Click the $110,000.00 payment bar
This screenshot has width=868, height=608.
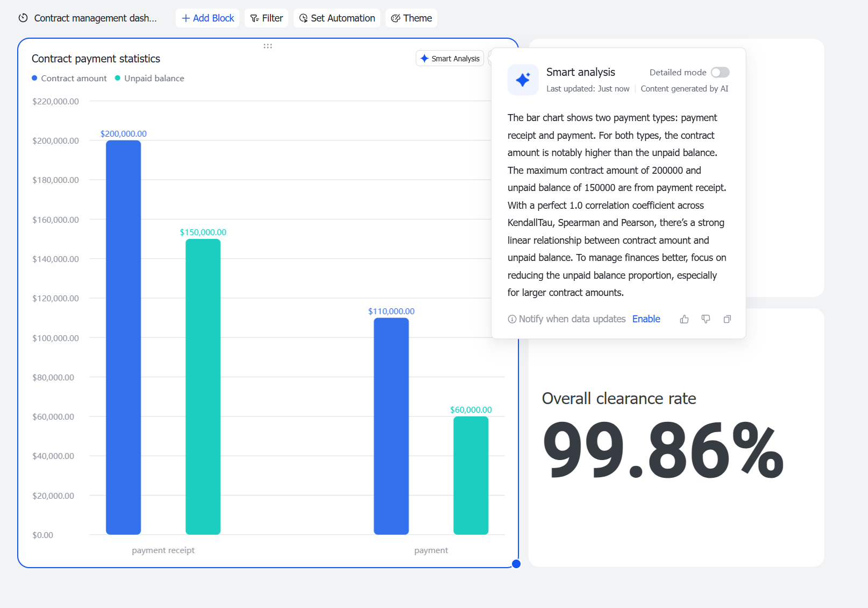pos(391,426)
